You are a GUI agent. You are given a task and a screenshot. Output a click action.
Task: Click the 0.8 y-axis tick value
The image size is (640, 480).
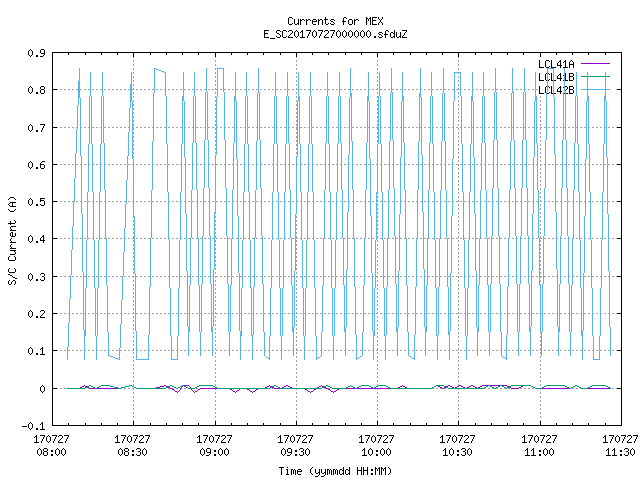(x=36, y=90)
